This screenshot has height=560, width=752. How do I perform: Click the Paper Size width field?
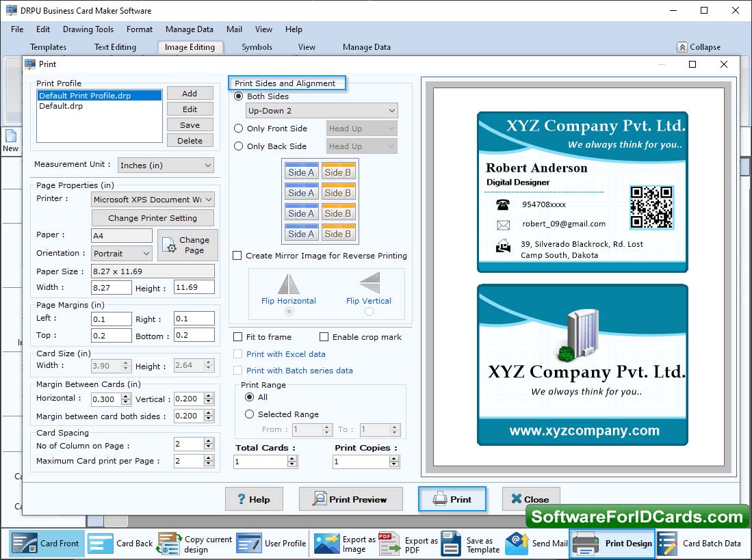112,287
